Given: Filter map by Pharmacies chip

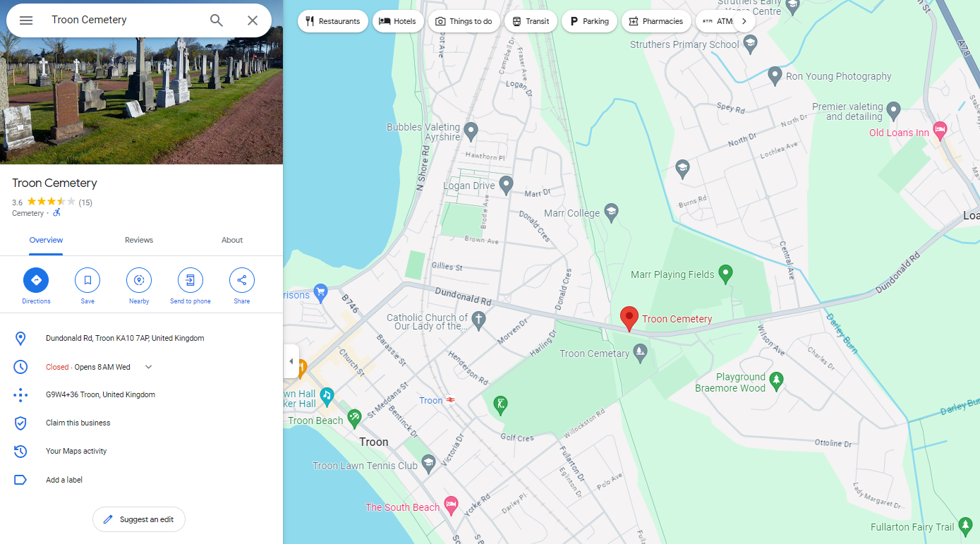Looking at the screenshot, I should (x=656, y=21).
